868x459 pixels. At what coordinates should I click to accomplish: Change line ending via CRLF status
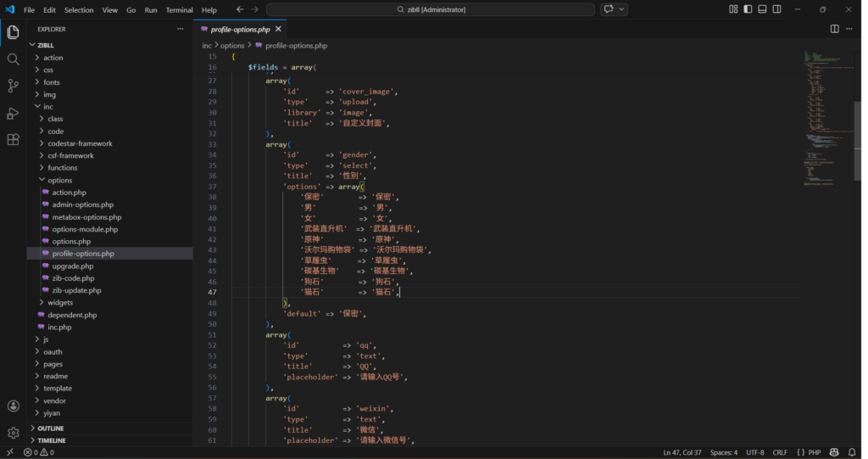780,452
